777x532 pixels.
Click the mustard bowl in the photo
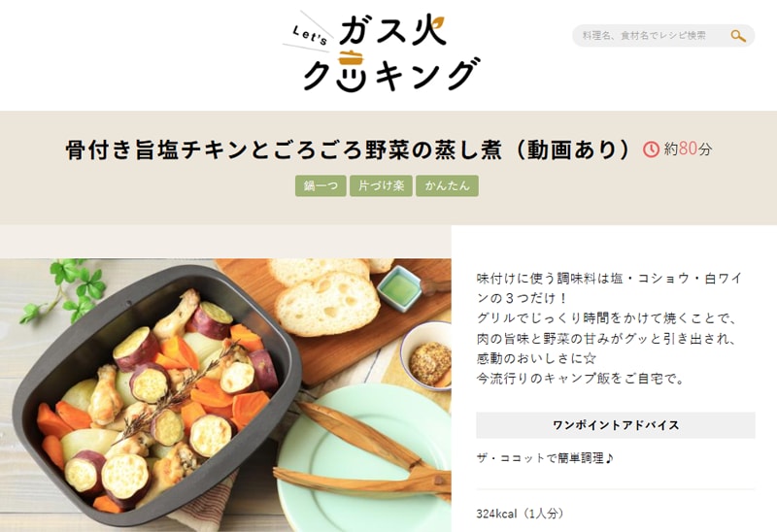[427, 356]
